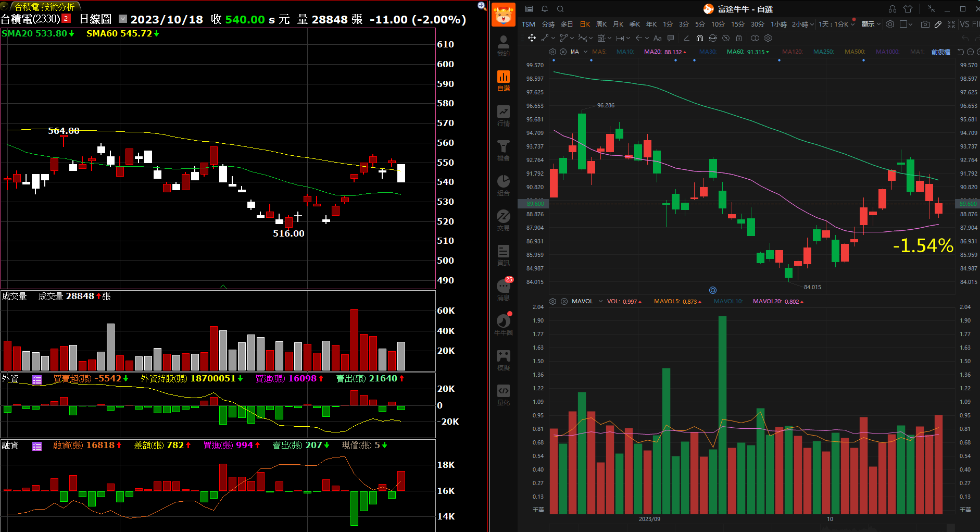This screenshot has height=532, width=980.
Task: Switch to 15分 interval tab
Action: [x=737, y=24]
